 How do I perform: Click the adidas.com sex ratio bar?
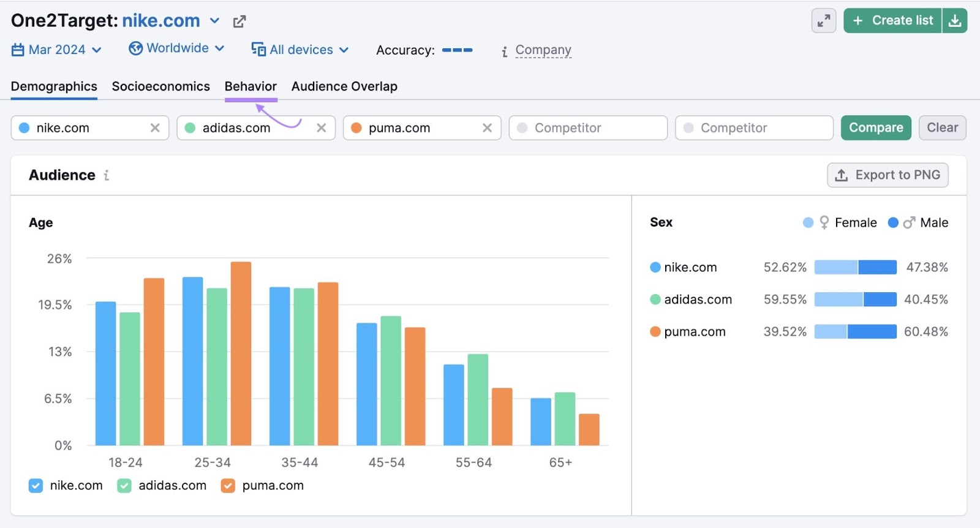click(856, 300)
